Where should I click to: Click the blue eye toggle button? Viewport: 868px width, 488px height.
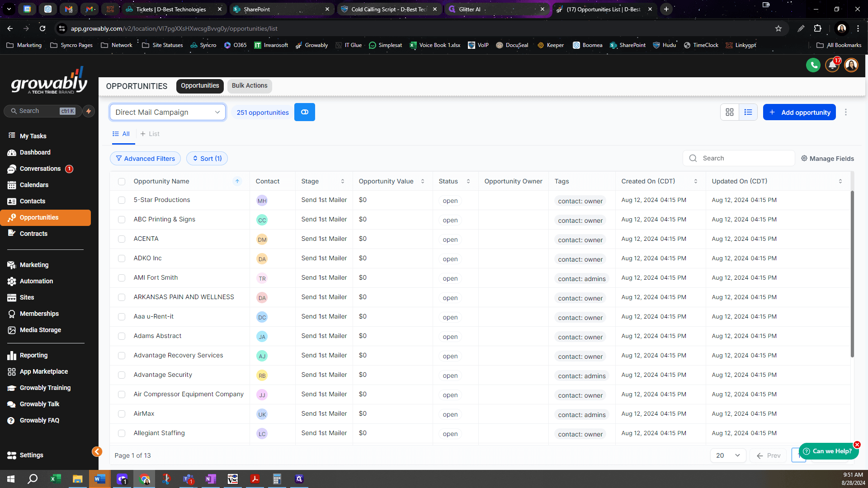point(305,113)
